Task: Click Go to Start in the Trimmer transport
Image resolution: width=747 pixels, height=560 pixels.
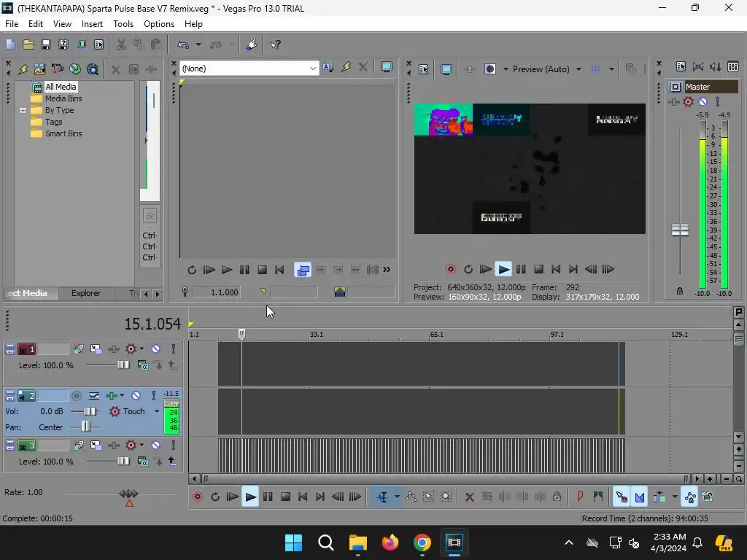Action: point(279,270)
